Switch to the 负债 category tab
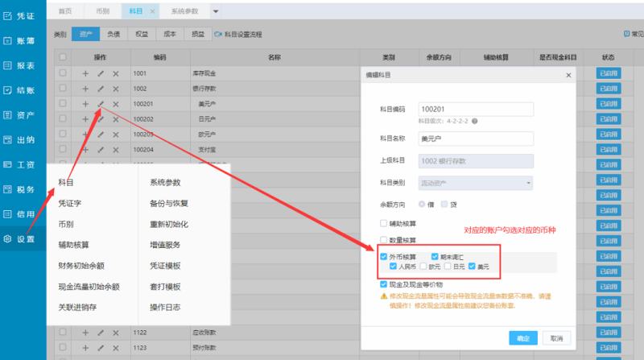This screenshot has width=644, height=360. pos(114,35)
